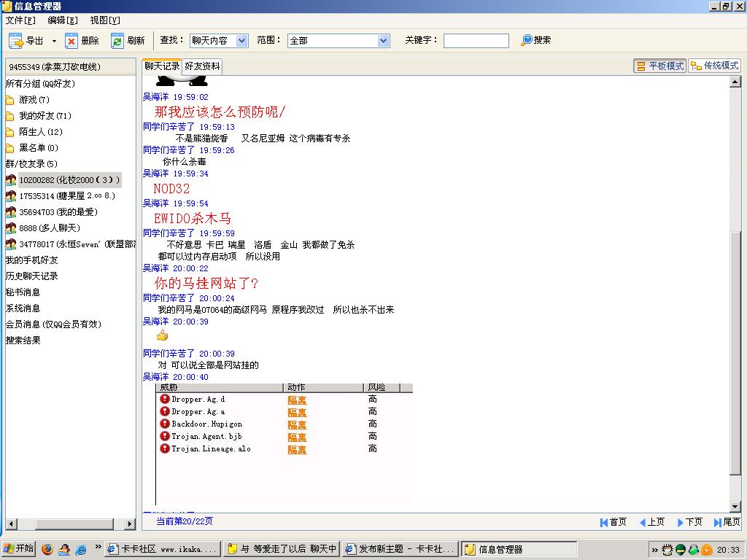Screen dimensions: 747x560
Task: Click the threat list screenshot image
Action: point(284,443)
